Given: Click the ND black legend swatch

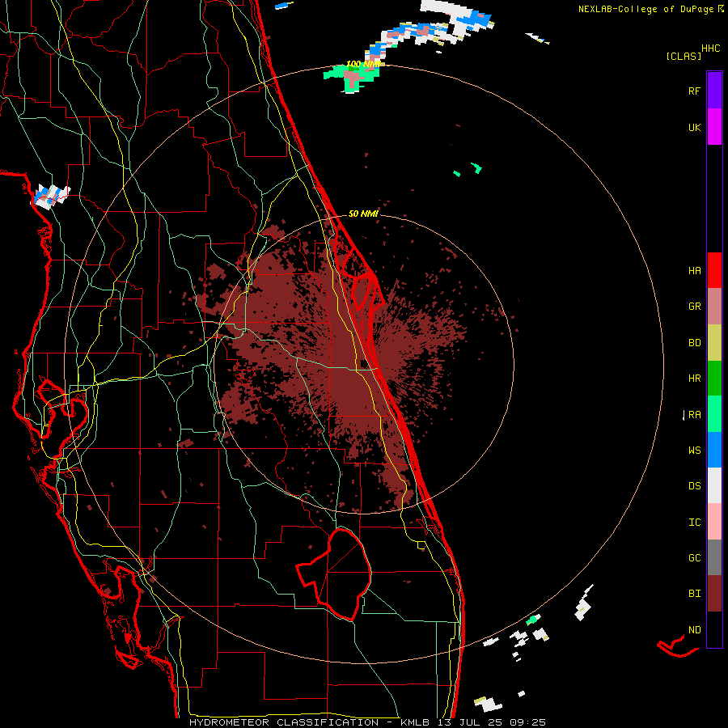Looking at the screenshot, I should pyautogui.click(x=714, y=629).
